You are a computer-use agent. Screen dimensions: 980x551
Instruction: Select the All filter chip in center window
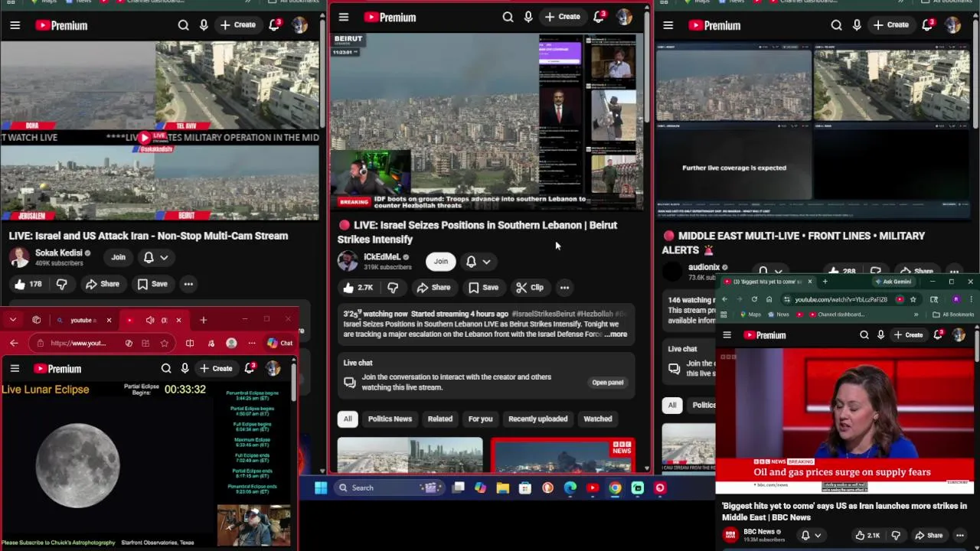pos(348,419)
